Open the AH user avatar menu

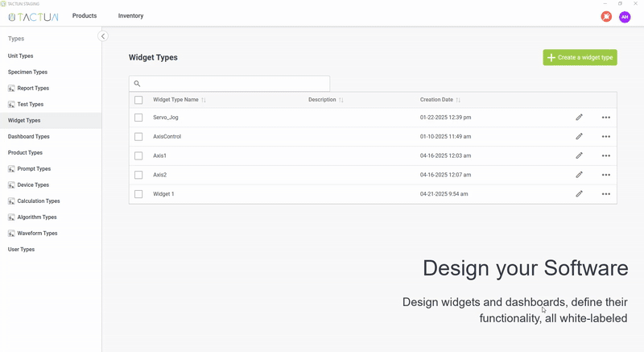625,16
